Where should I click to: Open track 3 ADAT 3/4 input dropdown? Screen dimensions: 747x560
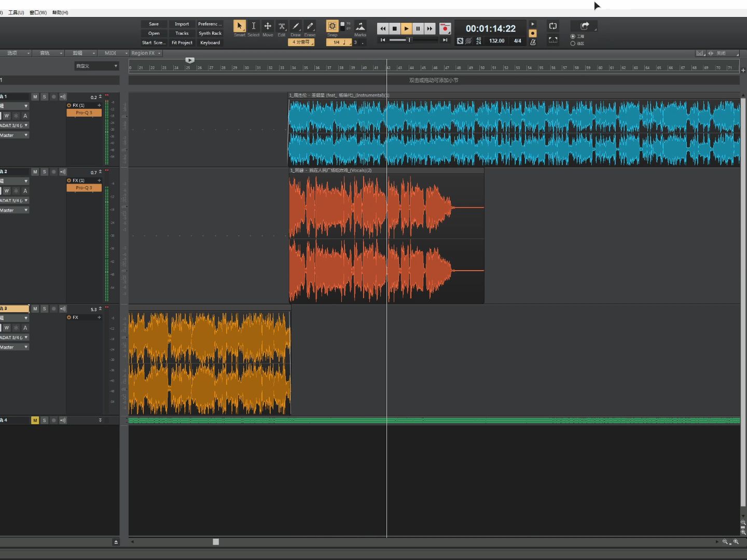[14, 338]
